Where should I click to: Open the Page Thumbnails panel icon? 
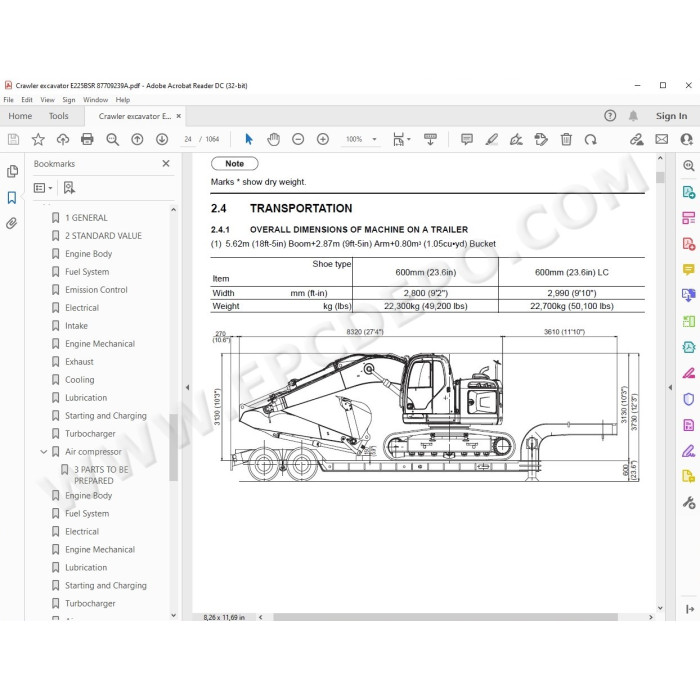point(12,171)
